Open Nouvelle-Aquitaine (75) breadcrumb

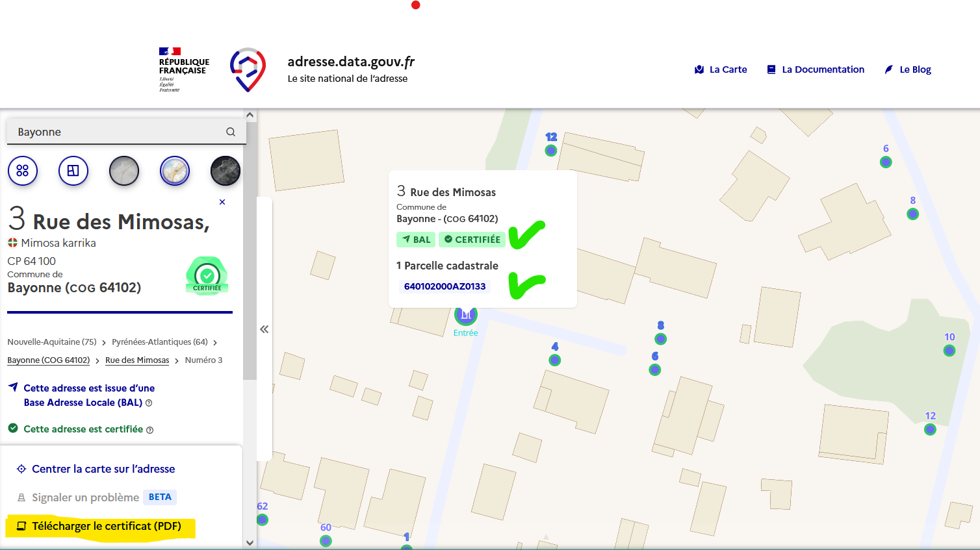click(52, 342)
